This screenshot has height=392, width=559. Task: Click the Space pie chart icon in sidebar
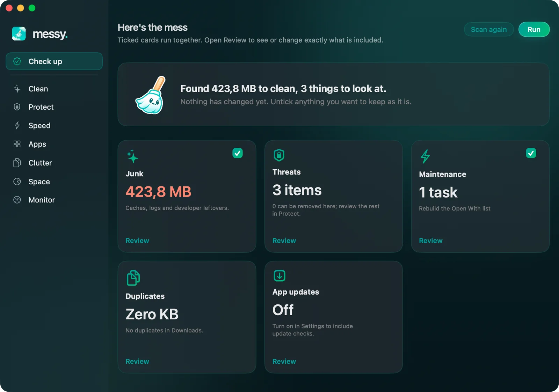[x=17, y=182]
